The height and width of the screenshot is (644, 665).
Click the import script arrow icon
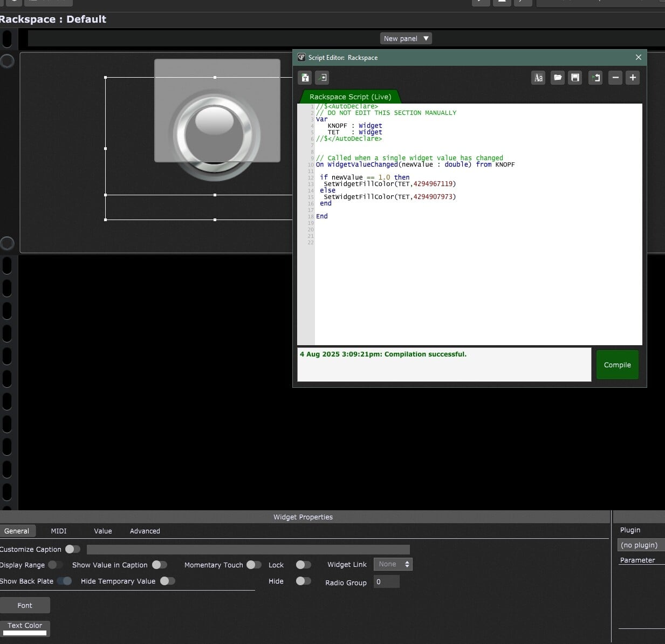322,78
